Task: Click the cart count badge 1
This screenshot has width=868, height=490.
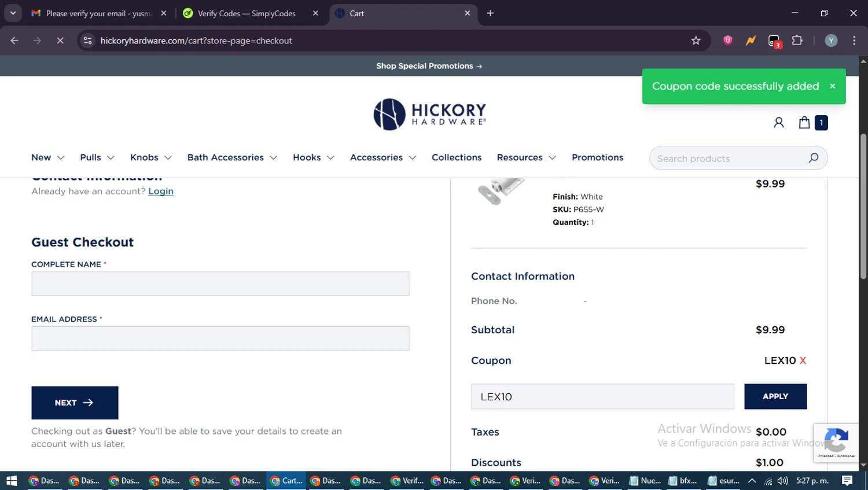Action: [x=821, y=123]
